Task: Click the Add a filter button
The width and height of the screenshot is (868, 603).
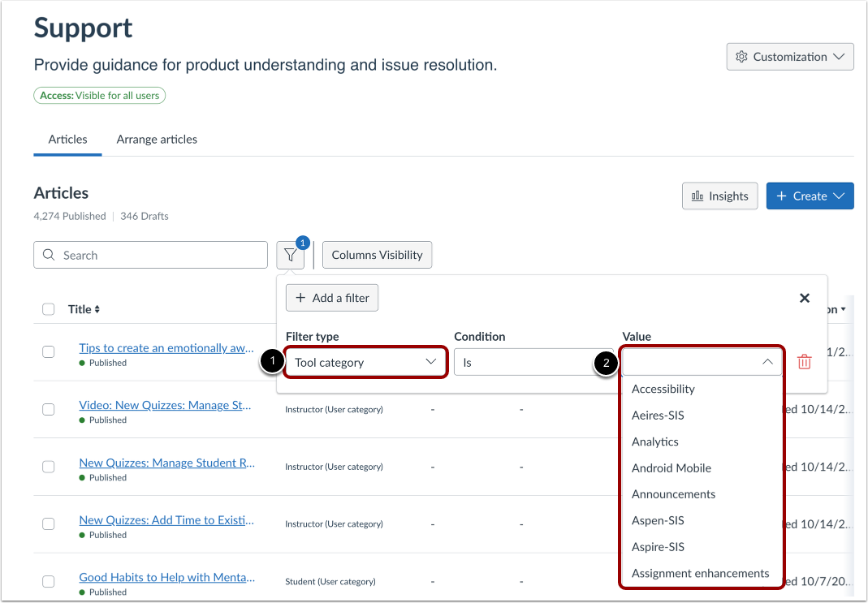Action: click(x=331, y=297)
